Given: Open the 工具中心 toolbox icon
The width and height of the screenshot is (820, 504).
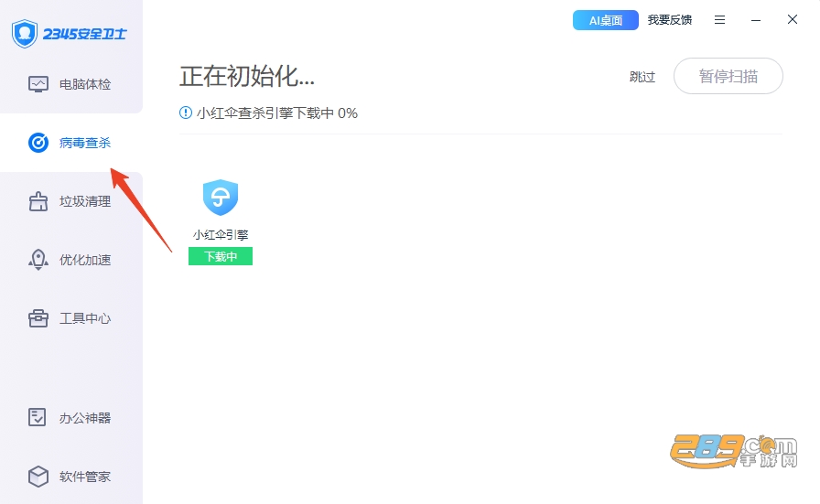Looking at the screenshot, I should [x=38, y=318].
